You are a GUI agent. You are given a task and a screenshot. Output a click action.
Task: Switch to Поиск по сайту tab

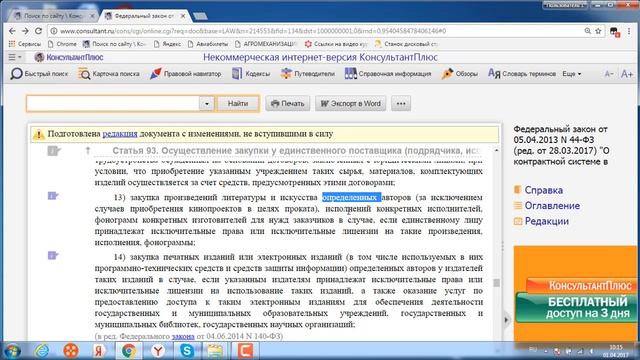pos(53,16)
